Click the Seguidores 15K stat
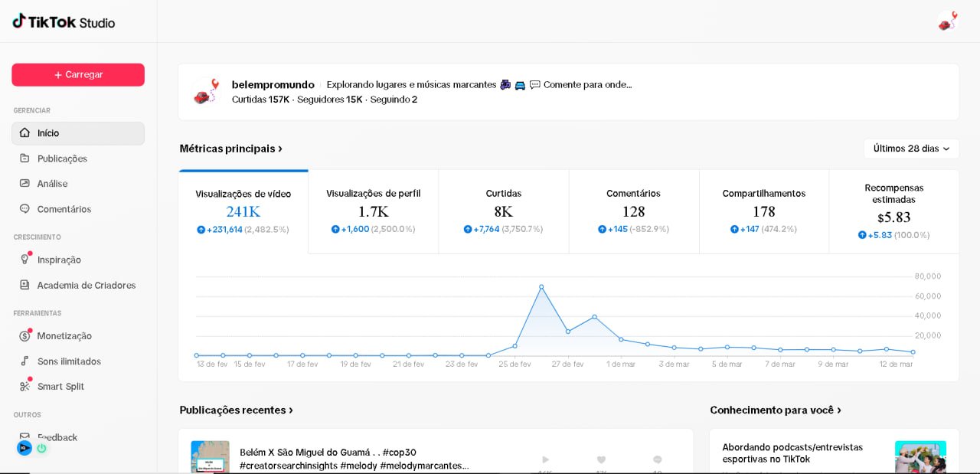The height and width of the screenshot is (474, 980). [329, 100]
